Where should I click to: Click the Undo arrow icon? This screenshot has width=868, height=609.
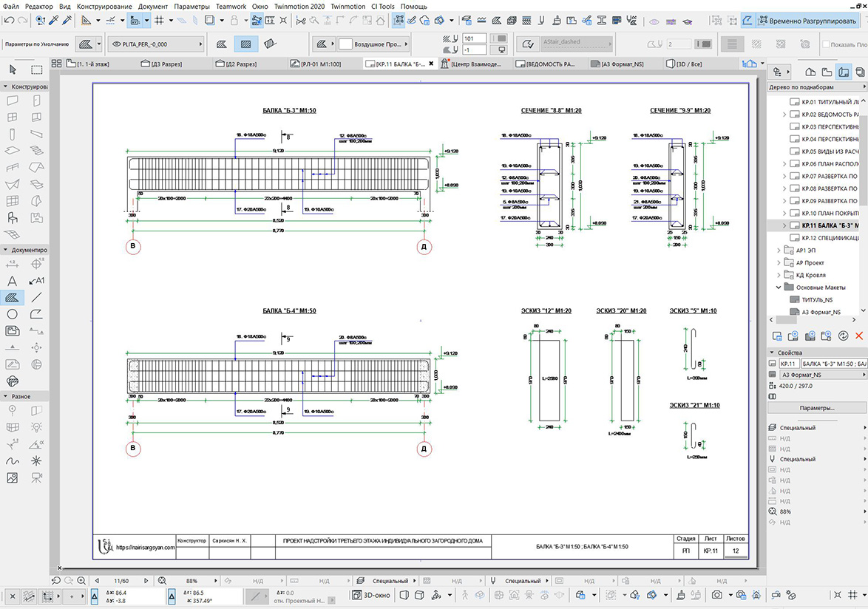(9, 21)
